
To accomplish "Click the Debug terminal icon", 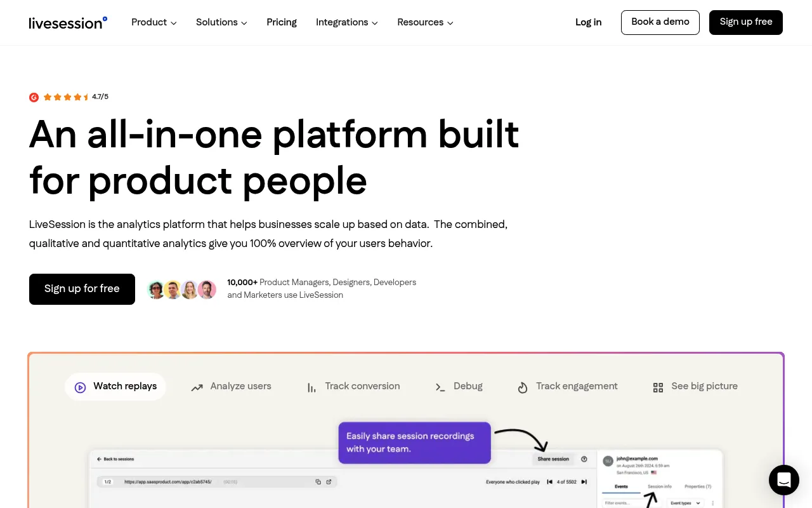I will [440, 387].
